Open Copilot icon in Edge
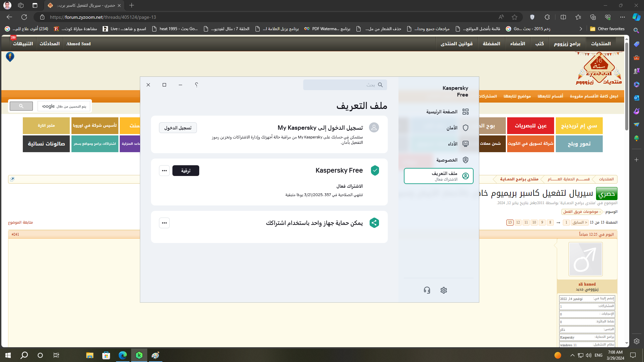This screenshot has width=644, height=362. click(x=636, y=17)
